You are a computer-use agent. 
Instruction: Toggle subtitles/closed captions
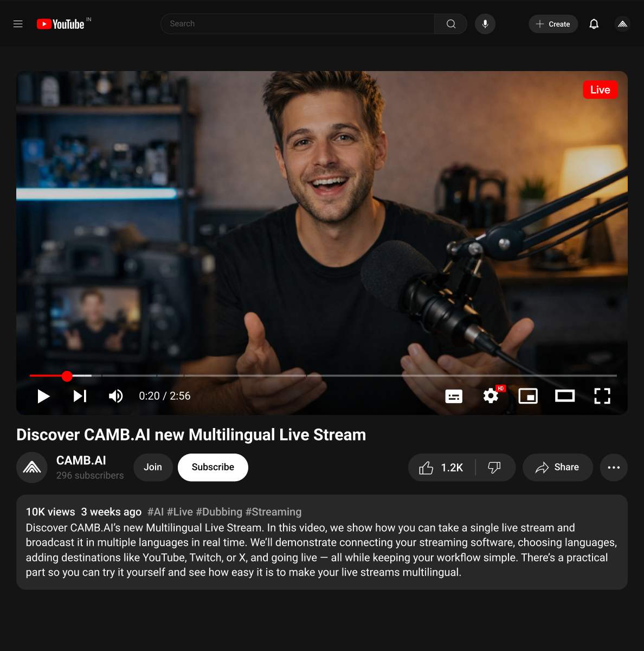[x=454, y=397]
